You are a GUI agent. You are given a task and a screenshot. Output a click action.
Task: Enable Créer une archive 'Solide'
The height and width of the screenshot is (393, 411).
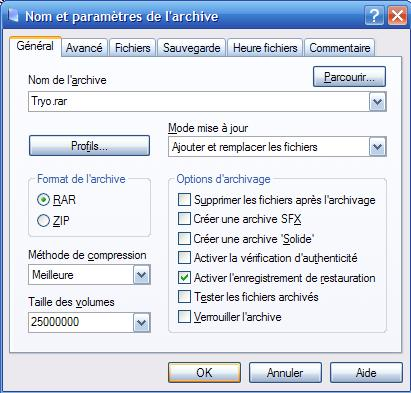tap(184, 239)
